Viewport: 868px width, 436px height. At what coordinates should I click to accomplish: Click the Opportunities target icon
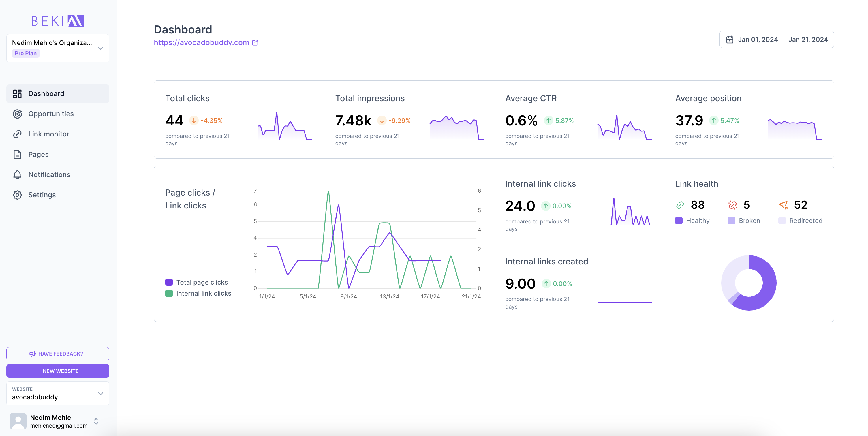(17, 114)
